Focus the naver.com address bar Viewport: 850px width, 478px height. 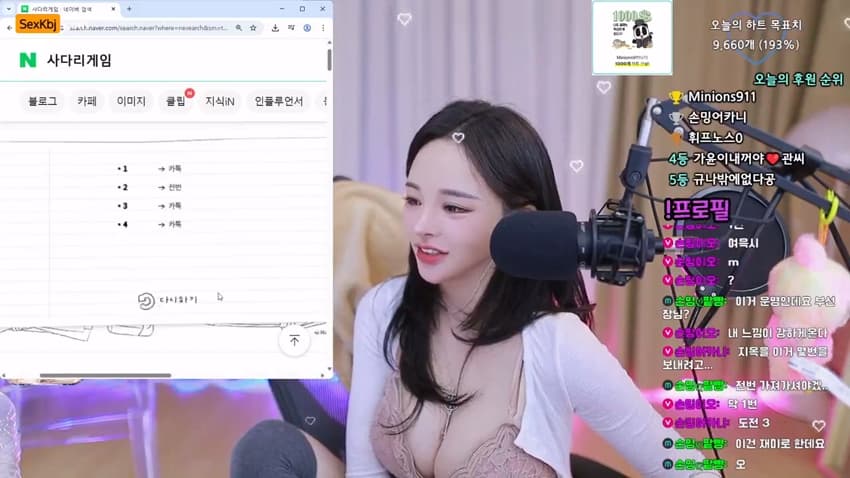[x=147, y=28]
